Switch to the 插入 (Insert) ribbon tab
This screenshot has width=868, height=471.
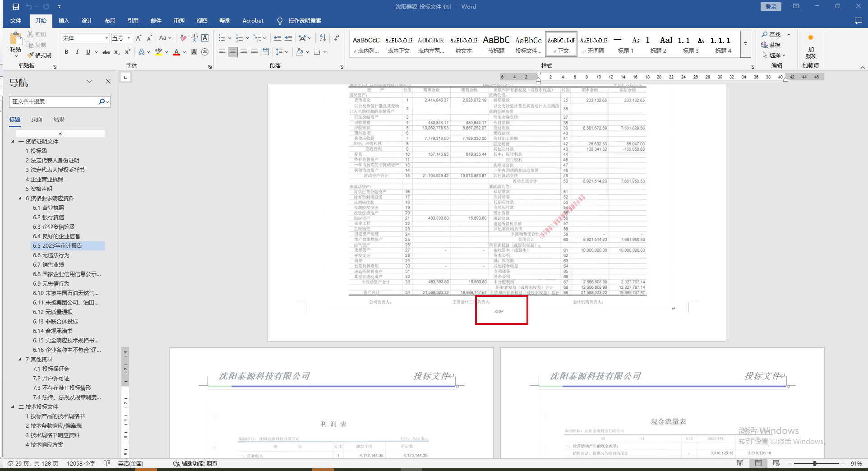pos(64,21)
